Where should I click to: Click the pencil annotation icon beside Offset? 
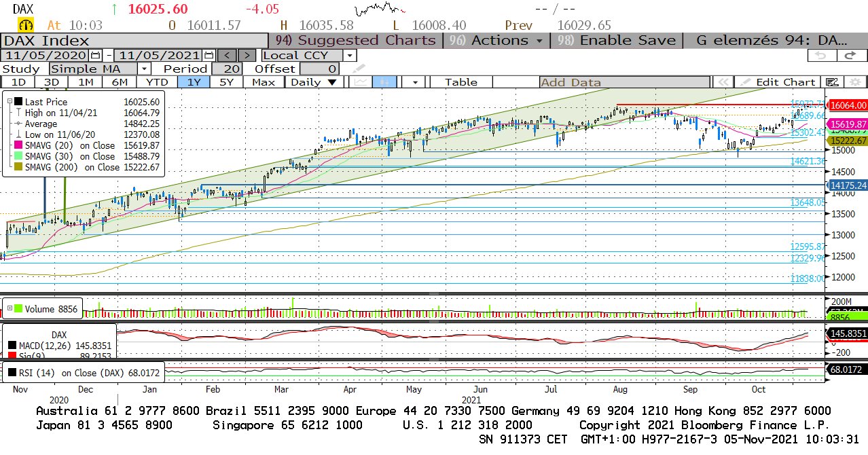(x=357, y=68)
